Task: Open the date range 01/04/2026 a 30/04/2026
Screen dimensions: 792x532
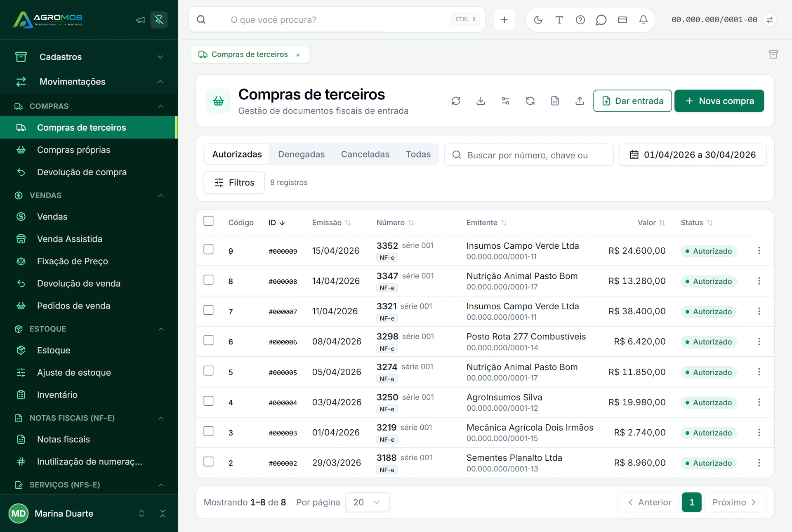Action: coord(693,155)
